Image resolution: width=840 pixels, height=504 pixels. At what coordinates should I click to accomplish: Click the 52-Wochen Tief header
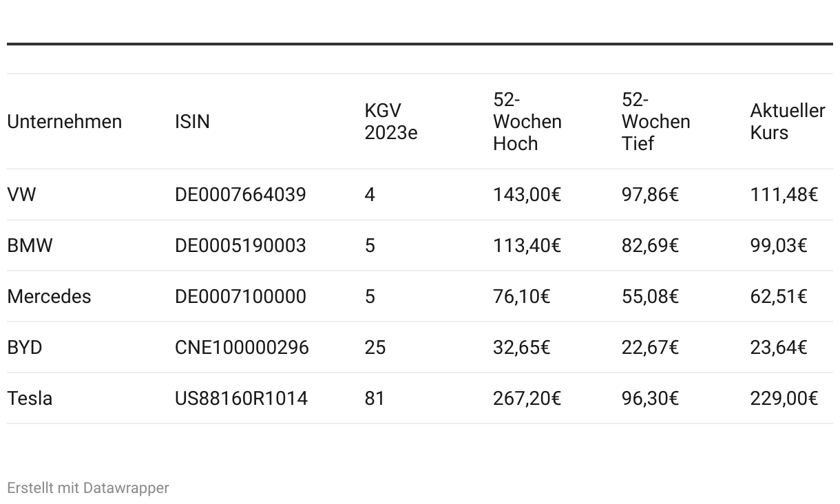pos(655,122)
